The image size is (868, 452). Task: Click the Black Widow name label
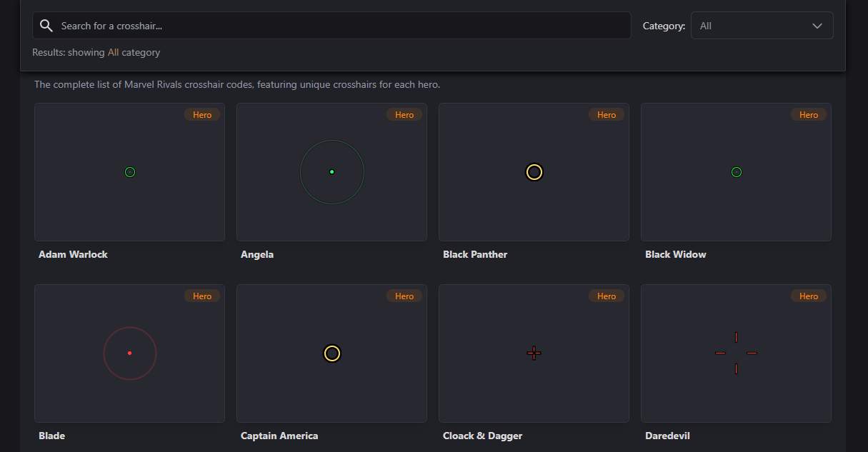pos(675,254)
